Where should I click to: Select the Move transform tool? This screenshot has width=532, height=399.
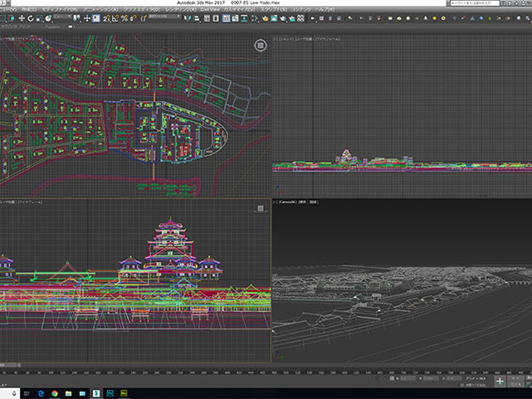pos(22,18)
